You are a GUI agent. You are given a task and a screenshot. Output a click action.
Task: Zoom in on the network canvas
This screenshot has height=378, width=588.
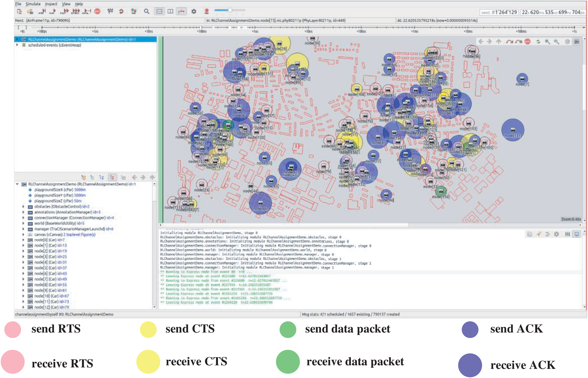(x=547, y=42)
